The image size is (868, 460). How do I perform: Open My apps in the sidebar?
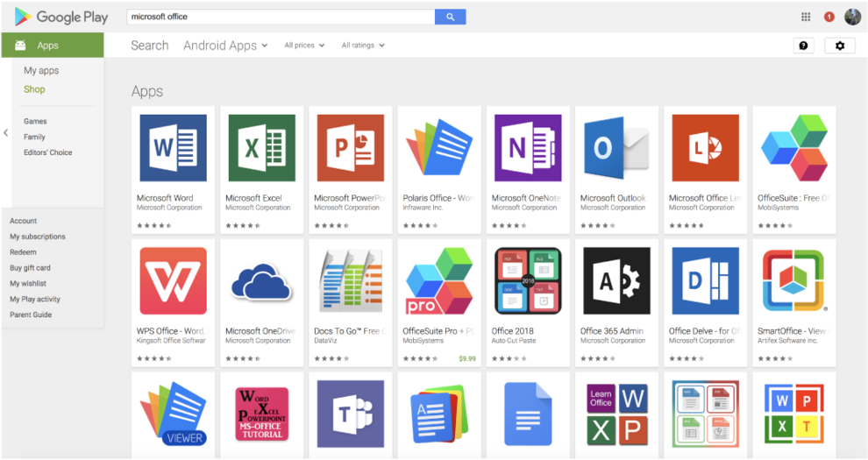41,70
